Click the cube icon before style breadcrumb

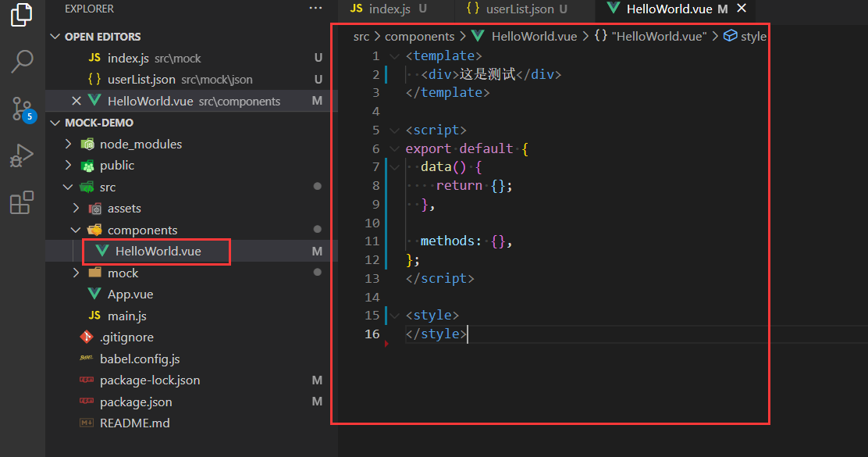[730, 35]
